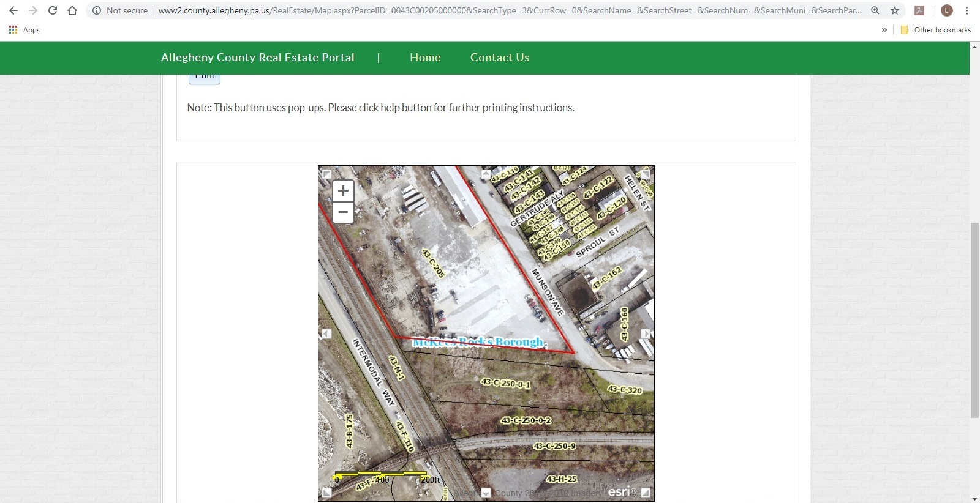Zoom in on the parcel map

click(343, 191)
